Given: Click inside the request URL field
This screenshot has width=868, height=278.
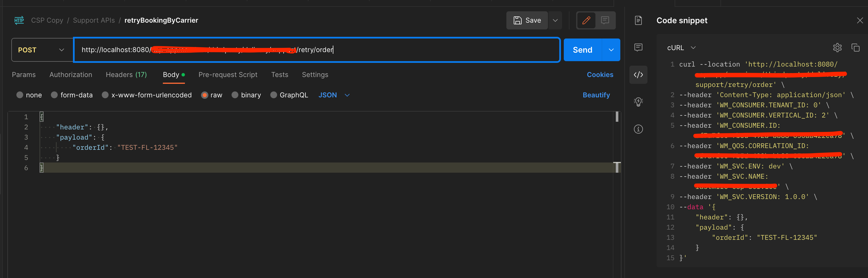Looking at the screenshot, I should 303,50.
